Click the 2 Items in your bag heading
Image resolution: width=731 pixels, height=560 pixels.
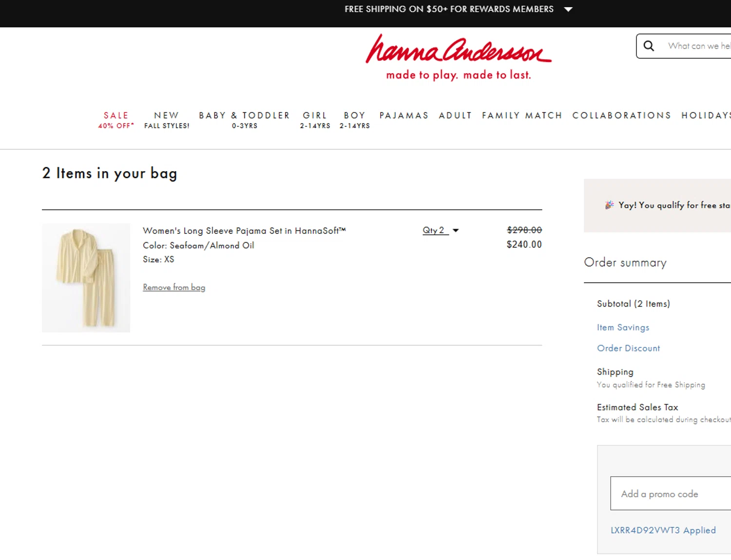pyautogui.click(x=110, y=174)
